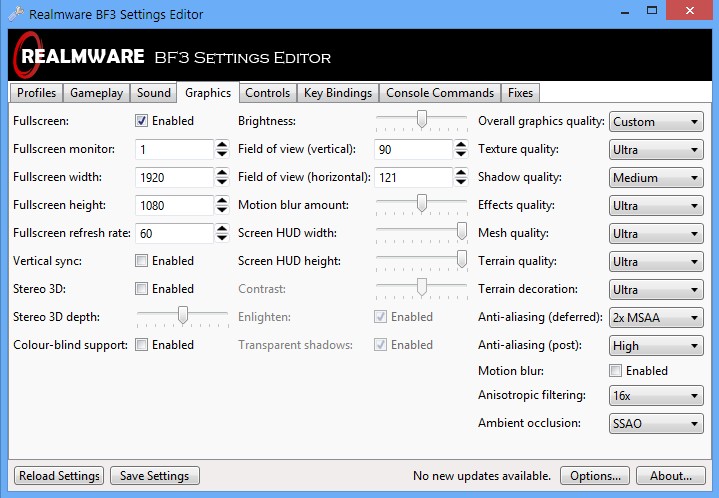Increase vertical field of view with the up arrow
This screenshot has height=498, width=719.
point(460,144)
